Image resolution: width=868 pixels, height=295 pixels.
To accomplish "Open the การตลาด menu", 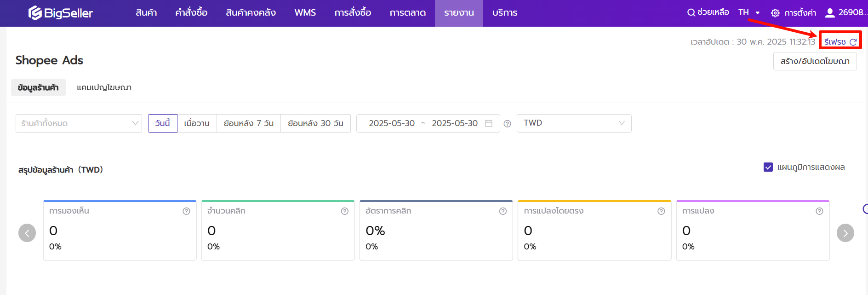I will tap(408, 13).
